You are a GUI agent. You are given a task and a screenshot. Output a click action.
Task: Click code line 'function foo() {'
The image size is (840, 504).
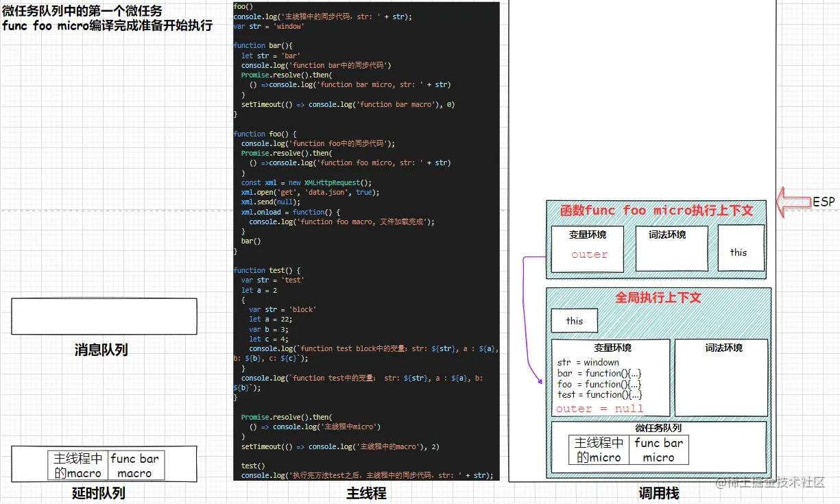click(x=265, y=134)
